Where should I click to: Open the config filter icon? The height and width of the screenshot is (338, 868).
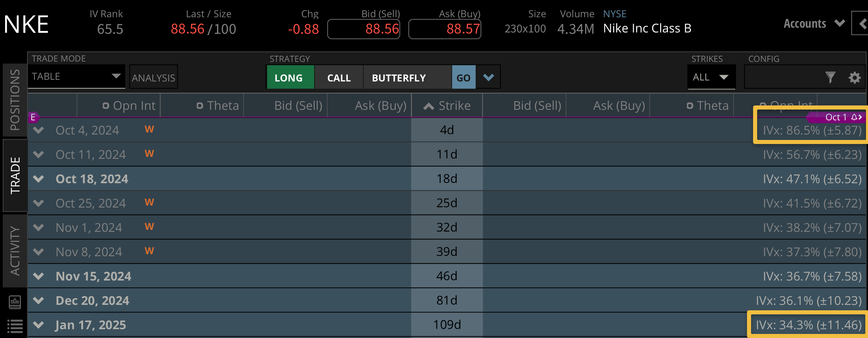coord(830,77)
